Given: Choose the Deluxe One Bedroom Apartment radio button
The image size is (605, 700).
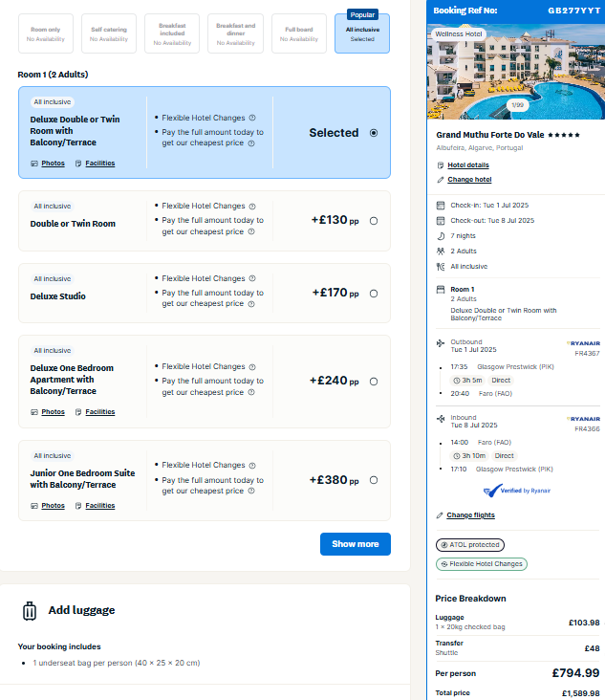Looking at the screenshot, I should coord(374,382).
